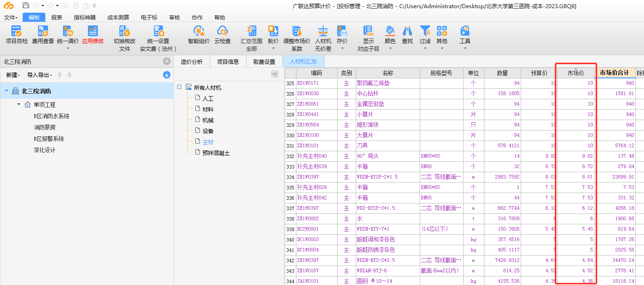Image resolution: width=644 pixels, height=285 pixels.
Task: Click the 市场价 column header
Action: coord(576,73)
